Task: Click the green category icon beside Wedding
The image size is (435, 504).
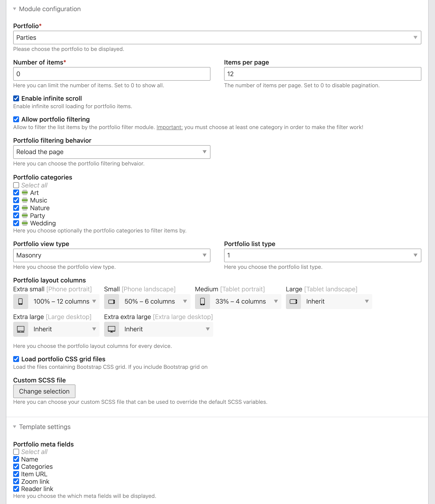Action: 25,223
